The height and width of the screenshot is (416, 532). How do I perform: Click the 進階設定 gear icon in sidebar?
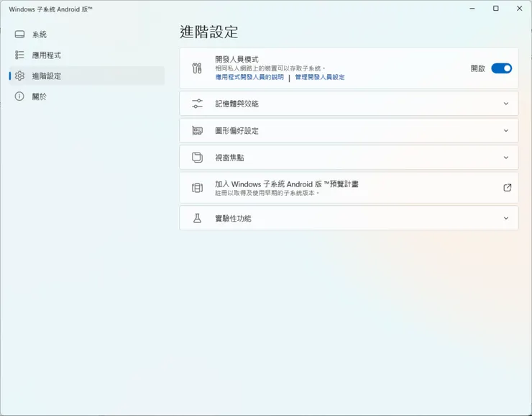(19, 76)
